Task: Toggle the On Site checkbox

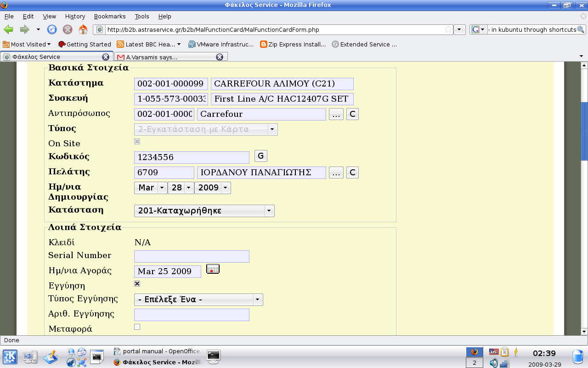Action: click(x=137, y=141)
